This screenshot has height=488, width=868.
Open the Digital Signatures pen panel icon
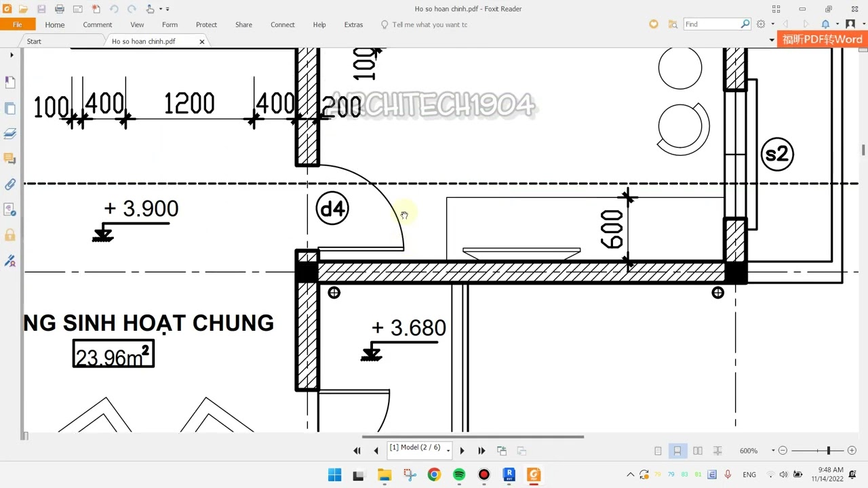click(x=10, y=261)
